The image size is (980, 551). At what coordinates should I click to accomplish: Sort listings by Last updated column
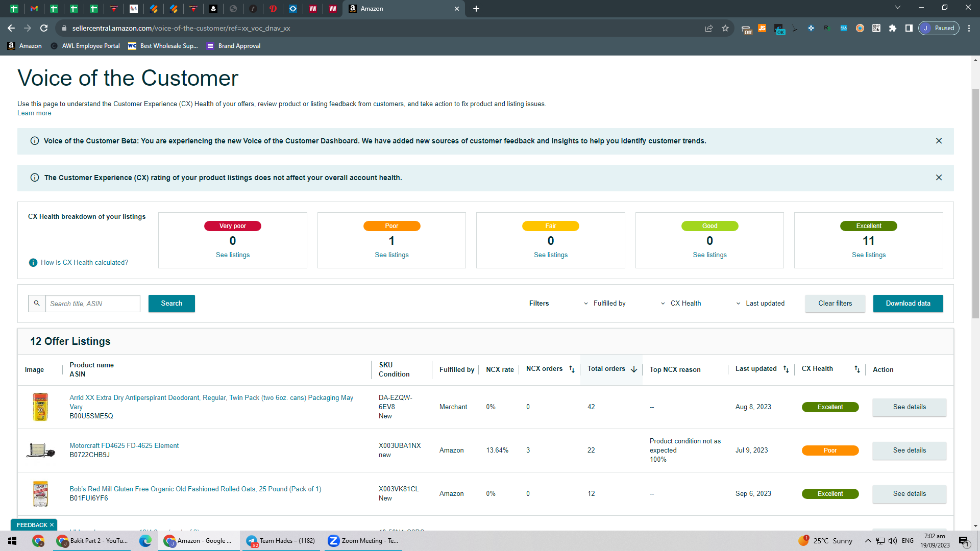click(786, 369)
